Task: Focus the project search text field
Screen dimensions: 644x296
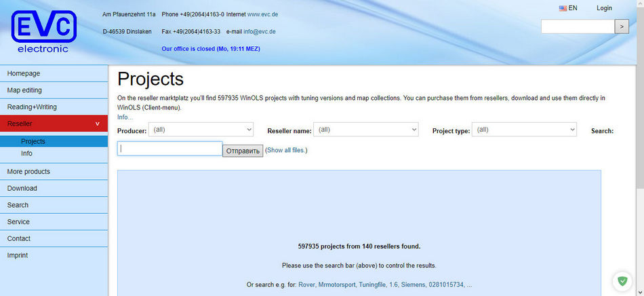Action: click(170, 149)
